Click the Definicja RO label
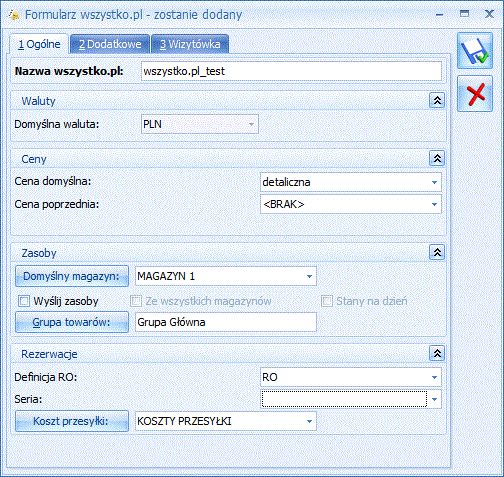504x477 pixels. (x=46, y=377)
